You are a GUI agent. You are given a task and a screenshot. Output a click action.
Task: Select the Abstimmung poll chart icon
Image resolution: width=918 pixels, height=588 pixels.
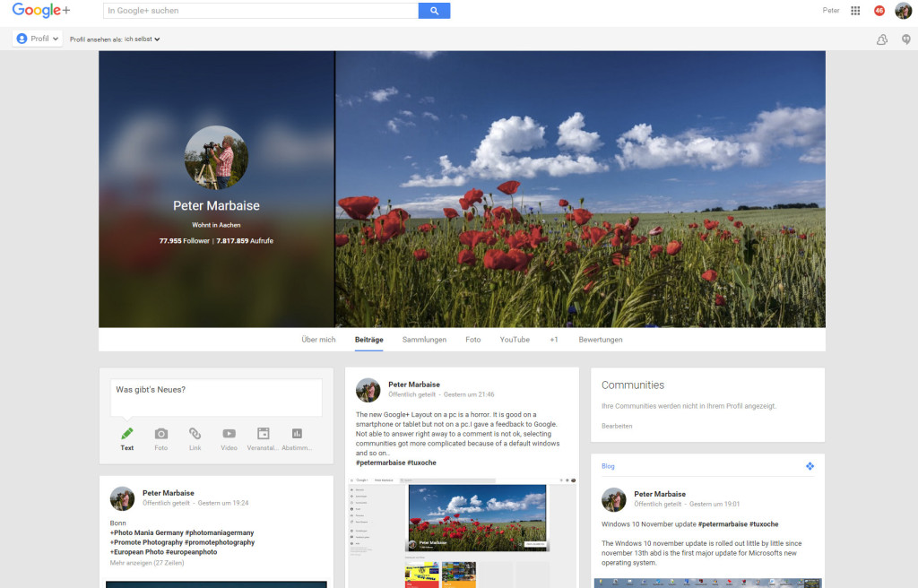(297, 434)
